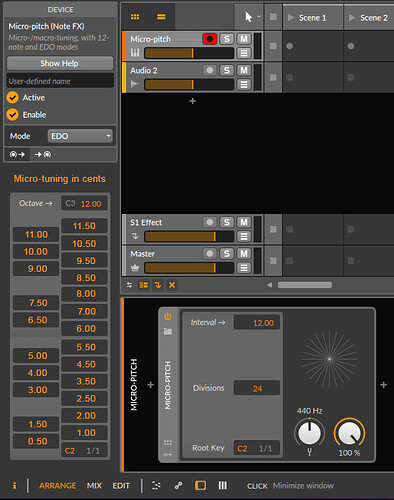The width and height of the screenshot is (394, 500).
Task: Open the pointer tool dropdown arrow
Action: pyautogui.click(x=259, y=17)
